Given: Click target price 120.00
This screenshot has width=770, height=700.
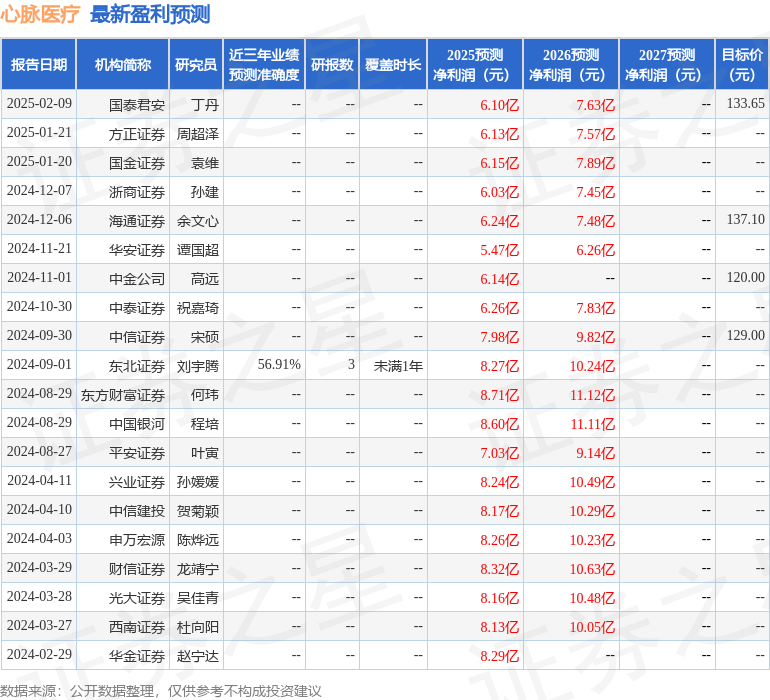Looking at the screenshot, I should [745, 278].
